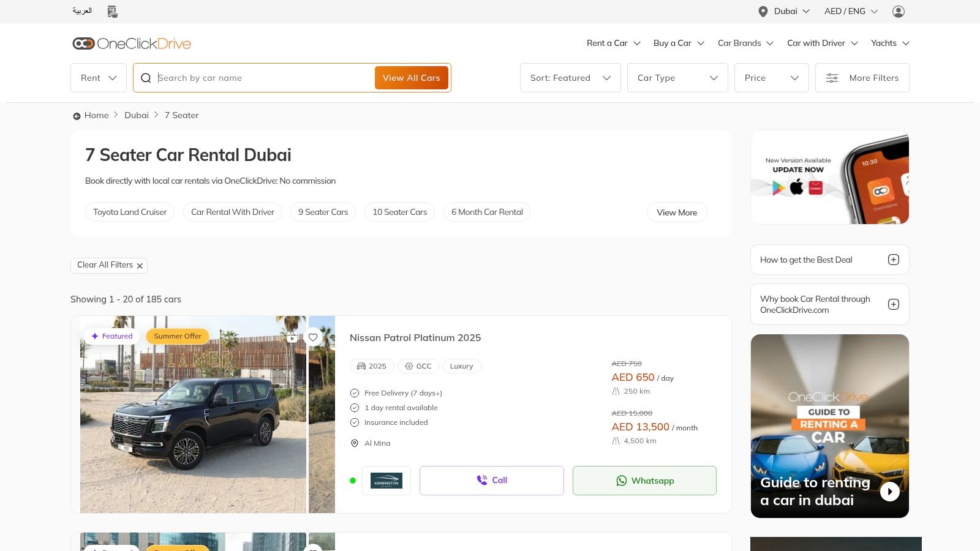This screenshot has width=980, height=551.
Task: Click the search by car name field
Action: [263, 78]
